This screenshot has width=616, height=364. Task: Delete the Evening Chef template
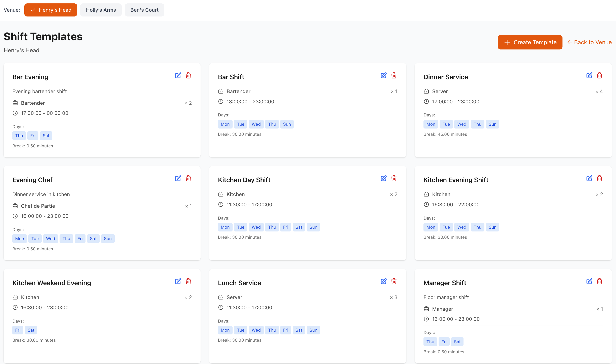[x=189, y=178]
